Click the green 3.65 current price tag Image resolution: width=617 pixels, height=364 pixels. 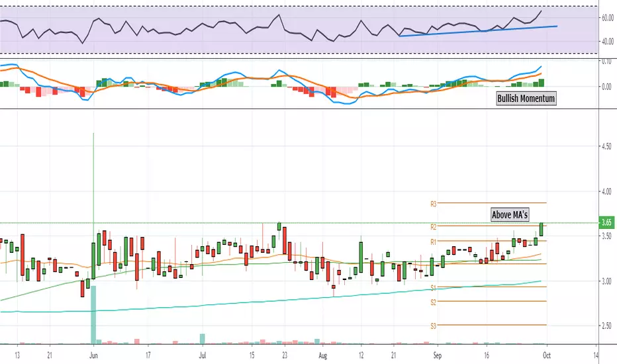point(606,223)
